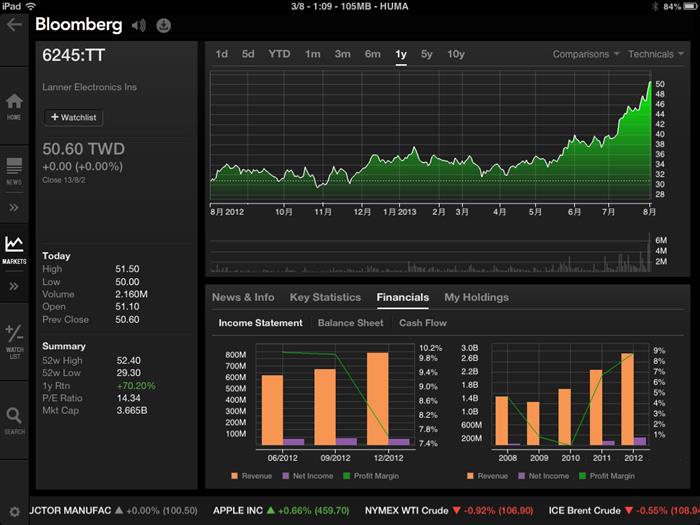
Task: Tap the Volume value 2.160M
Action: (x=131, y=294)
